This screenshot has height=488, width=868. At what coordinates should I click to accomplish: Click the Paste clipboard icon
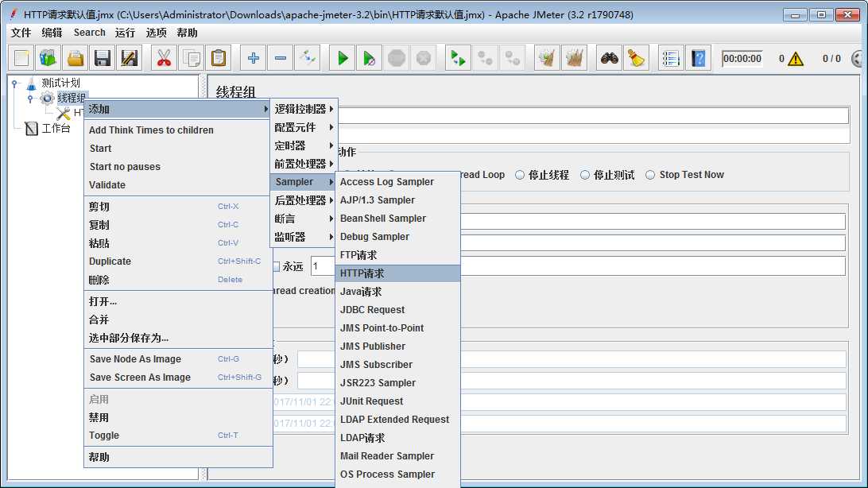tap(219, 58)
